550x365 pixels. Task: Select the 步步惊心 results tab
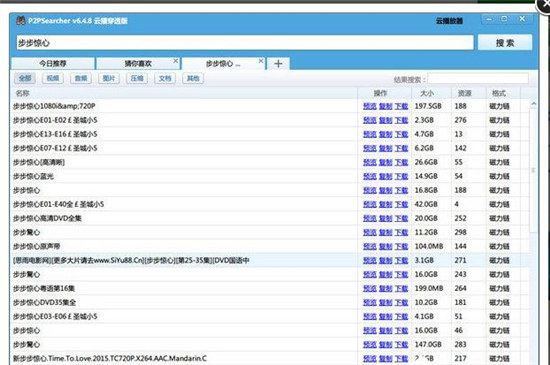pos(223,63)
